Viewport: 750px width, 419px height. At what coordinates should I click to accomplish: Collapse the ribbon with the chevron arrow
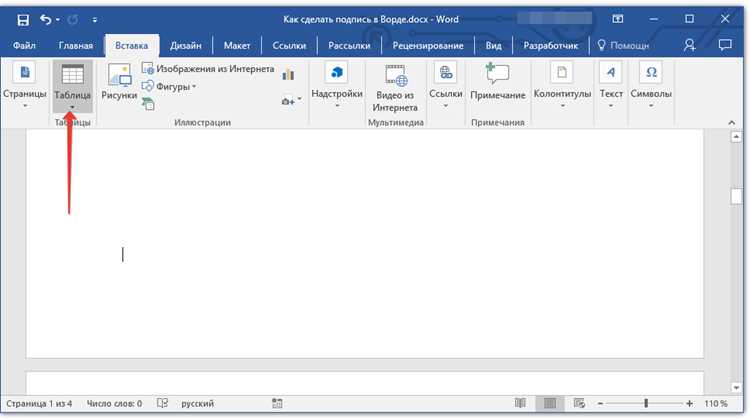tap(731, 122)
